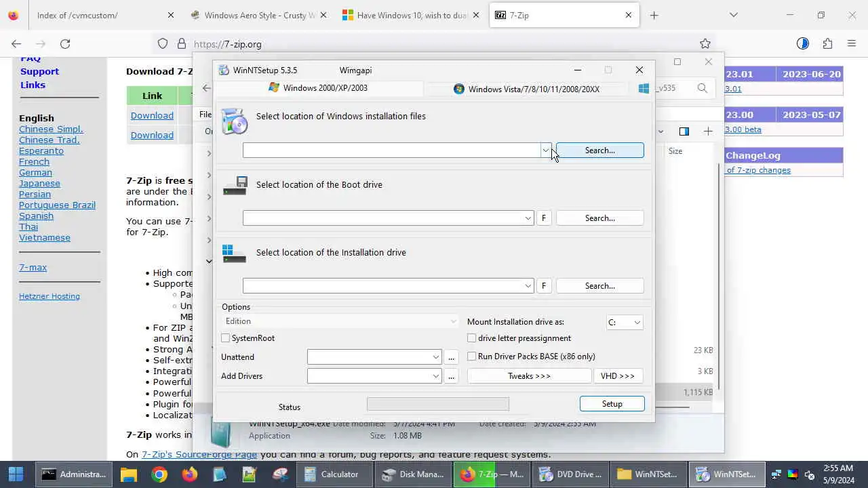Open the 7-max link
This screenshot has height=488, width=868.
[x=33, y=267]
